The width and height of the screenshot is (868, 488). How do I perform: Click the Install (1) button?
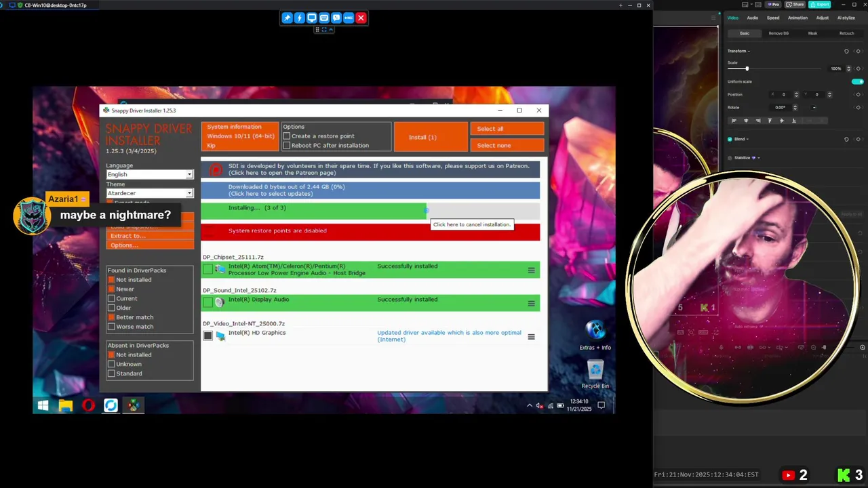click(x=431, y=137)
